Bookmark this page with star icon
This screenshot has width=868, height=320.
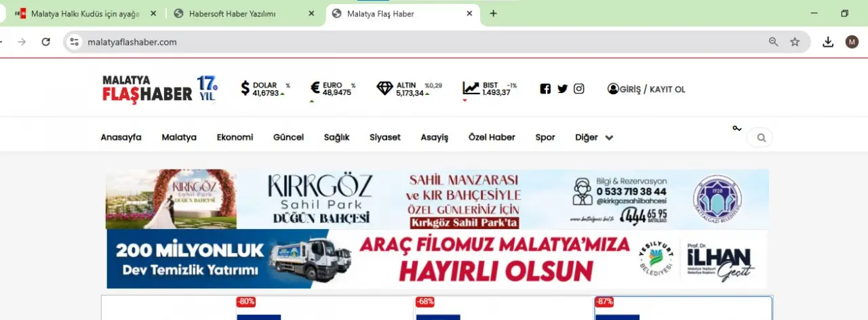click(x=795, y=42)
